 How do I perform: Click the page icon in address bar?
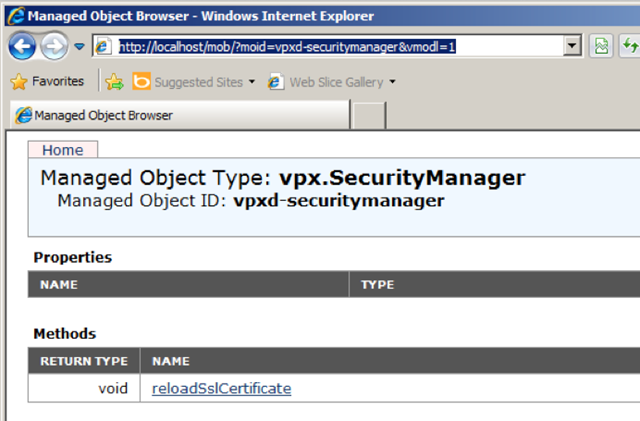[102, 47]
